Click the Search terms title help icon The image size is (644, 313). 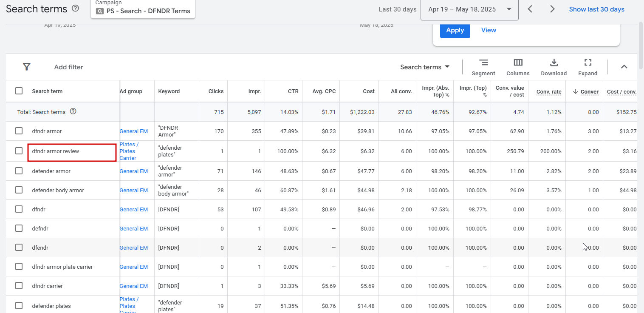tap(76, 9)
